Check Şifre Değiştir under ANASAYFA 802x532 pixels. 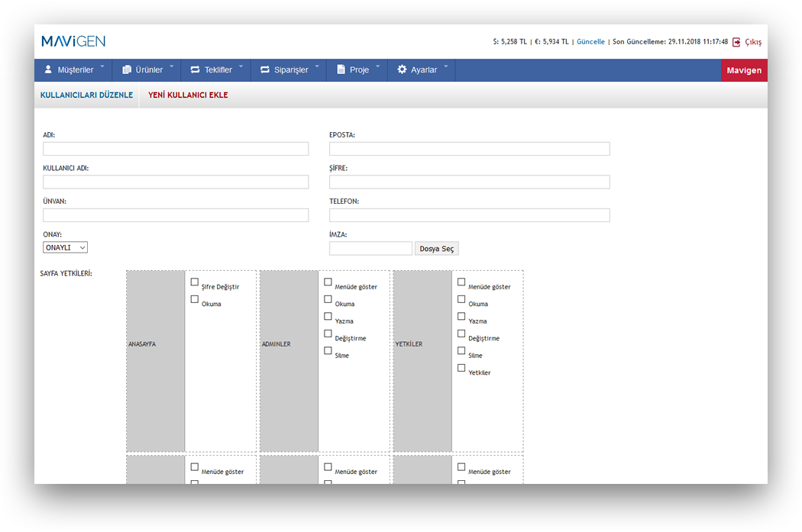(195, 282)
